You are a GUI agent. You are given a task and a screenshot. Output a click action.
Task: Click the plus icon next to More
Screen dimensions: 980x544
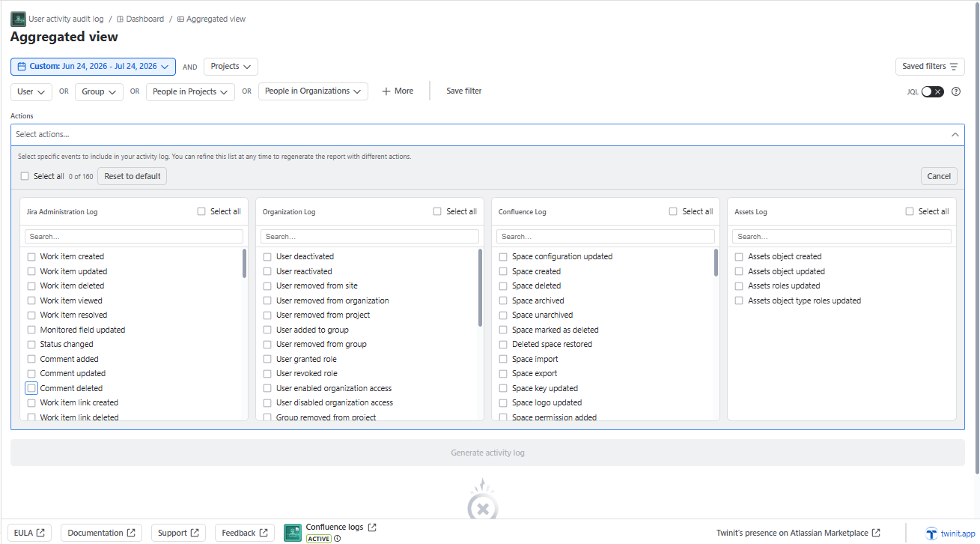click(x=386, y=91)
